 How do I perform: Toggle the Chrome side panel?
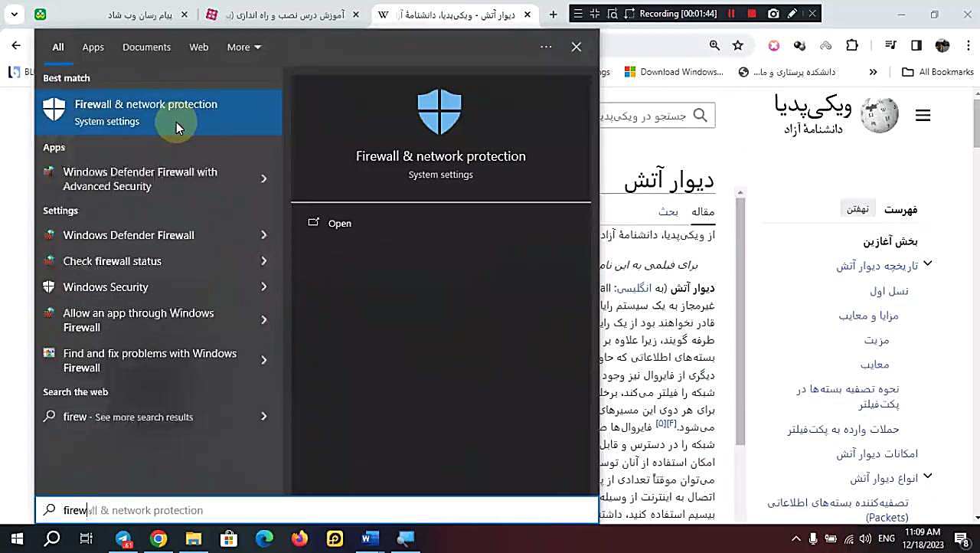pyautogui.click(x=916, y=46)
